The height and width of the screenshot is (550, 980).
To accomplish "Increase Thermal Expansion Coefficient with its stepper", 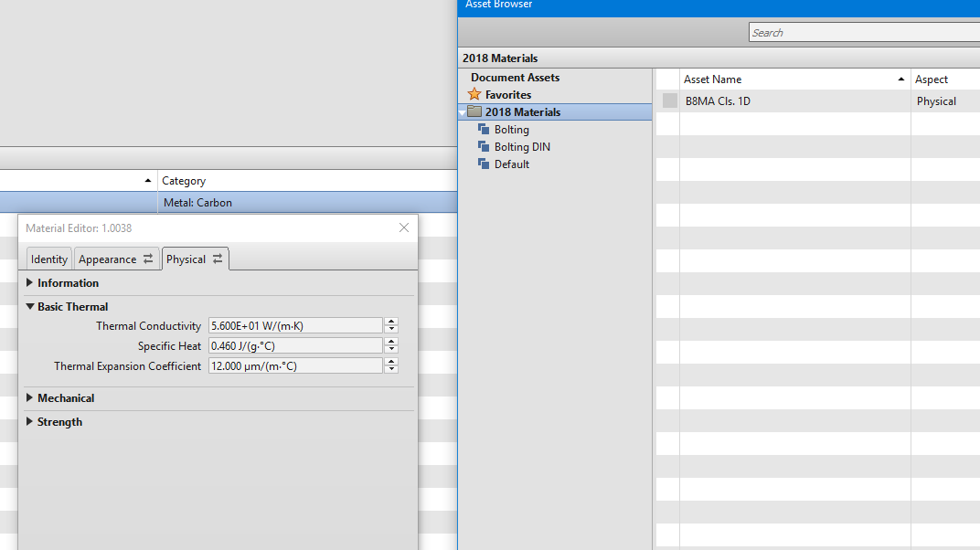I will (391, 361).
